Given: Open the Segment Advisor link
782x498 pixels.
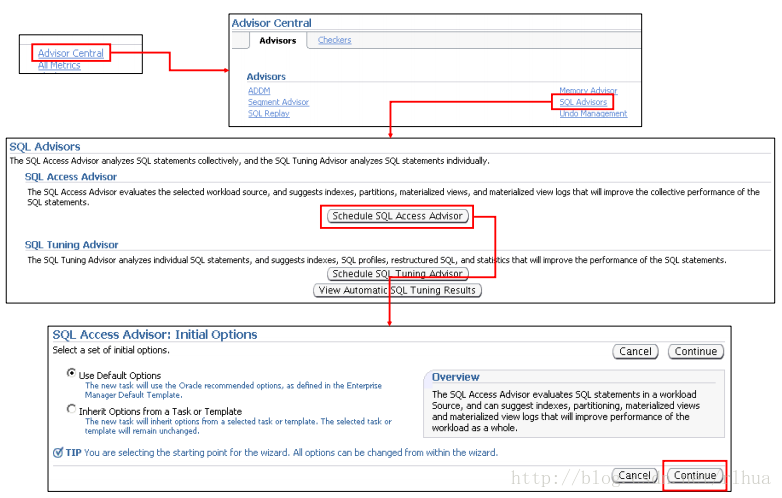Looking at the screenshot, I should tap(278, 102).
